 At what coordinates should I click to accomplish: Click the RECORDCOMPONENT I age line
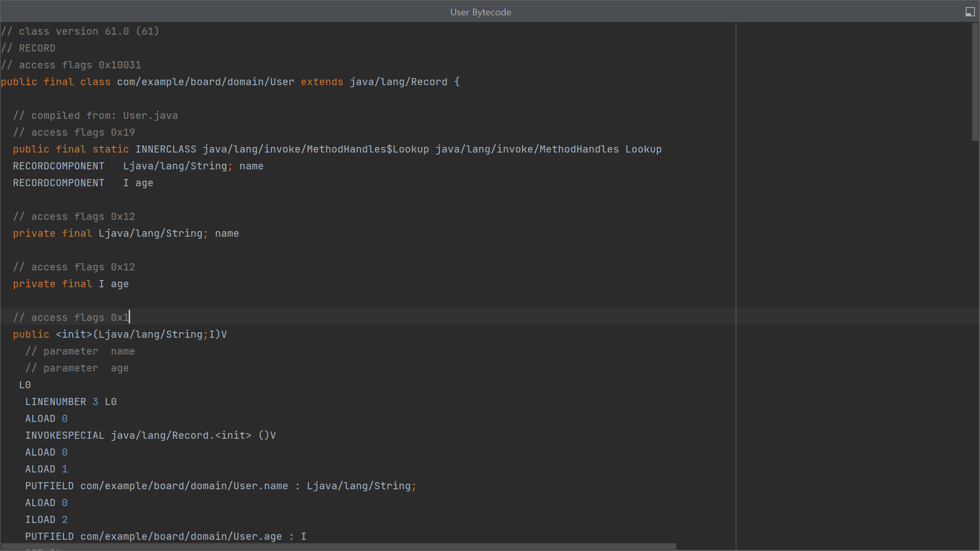[83, 183]
